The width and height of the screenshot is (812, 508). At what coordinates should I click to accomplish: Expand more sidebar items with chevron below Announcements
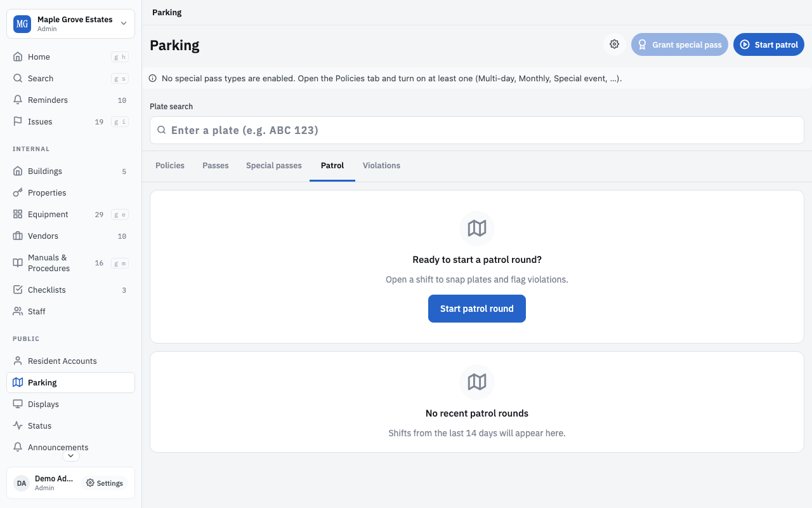(71, 455)
